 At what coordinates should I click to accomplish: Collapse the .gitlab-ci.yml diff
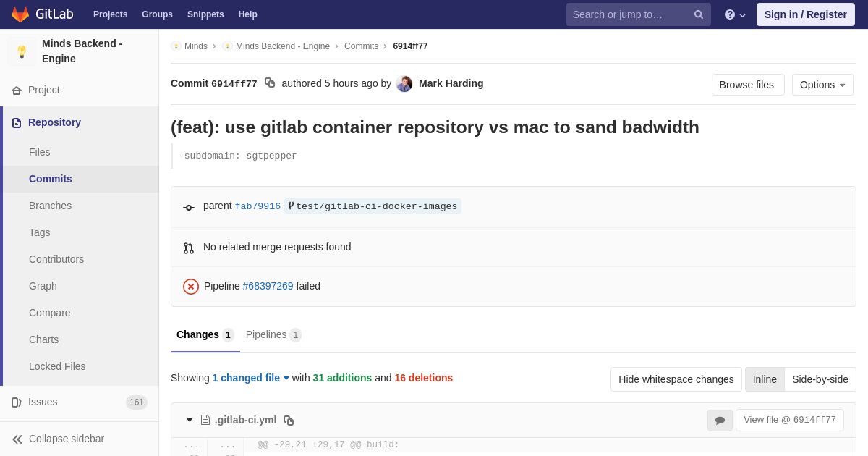190,420
